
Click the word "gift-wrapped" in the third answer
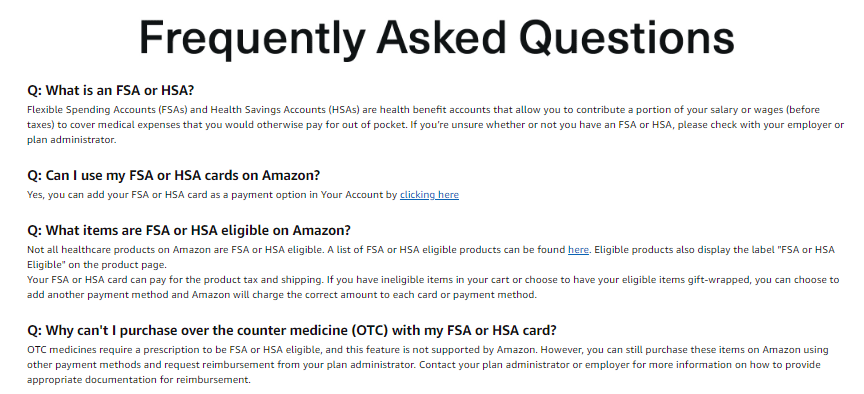(x=719, y=280)
